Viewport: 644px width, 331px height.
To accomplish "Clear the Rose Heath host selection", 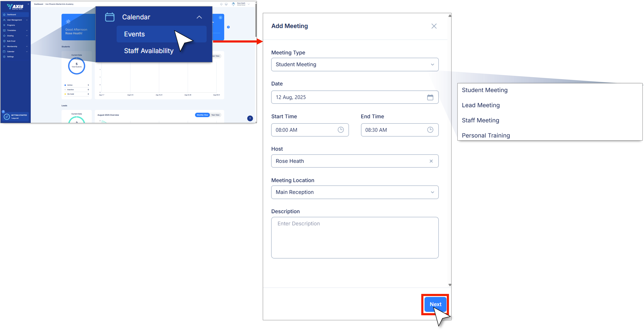I will (x=431, y=161).
